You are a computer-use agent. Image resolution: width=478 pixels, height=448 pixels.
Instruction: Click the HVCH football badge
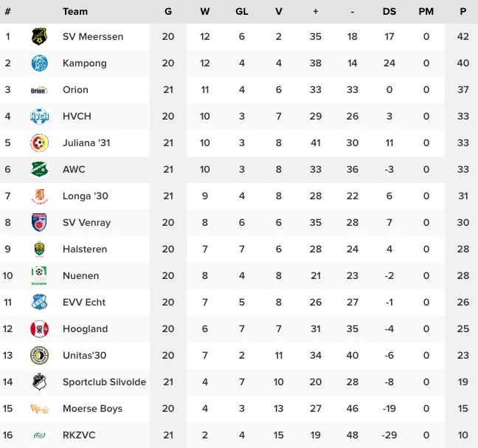coord(39,117)
